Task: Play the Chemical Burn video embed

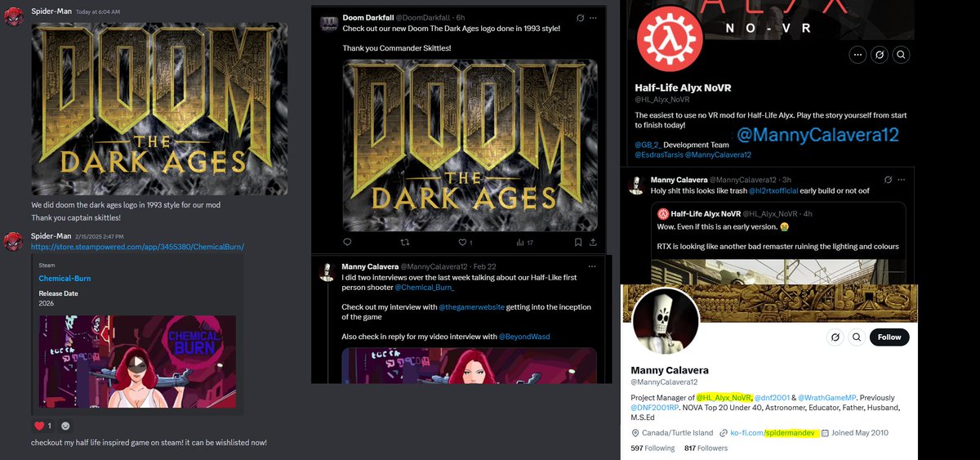Action: (138, 363)
